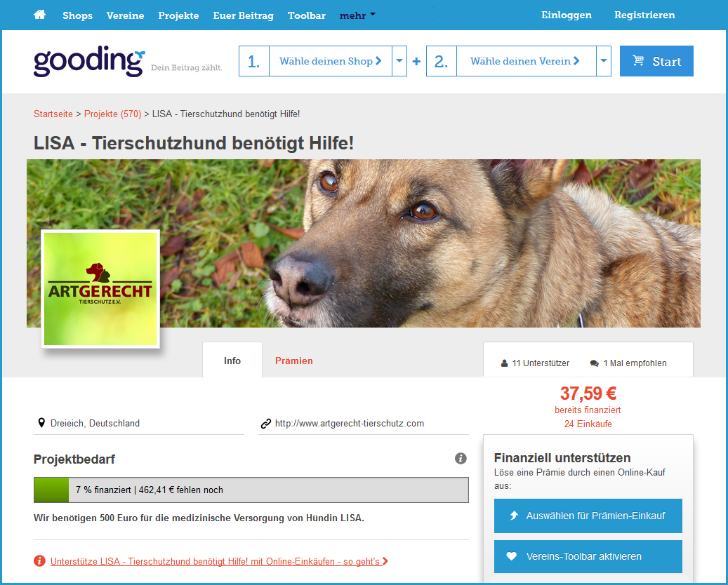The height and width of the screenshot is (585, 728).
Task: Expand the shop selection dropdown arrow
Action: click(x=399, y=61)
